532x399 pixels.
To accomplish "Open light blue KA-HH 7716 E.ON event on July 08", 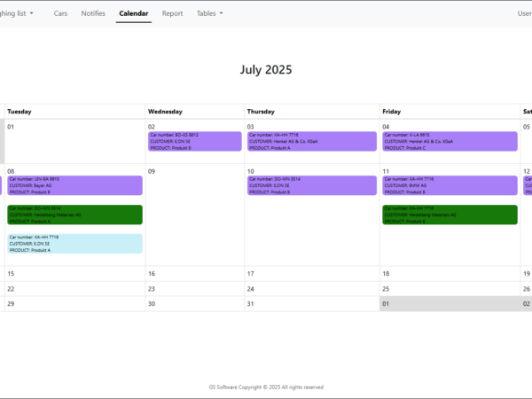I will [x=75, y=244].
